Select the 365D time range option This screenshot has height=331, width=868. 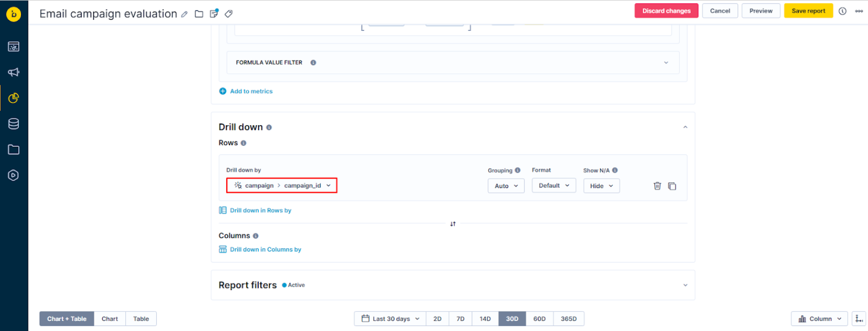[x=568, y=319]
